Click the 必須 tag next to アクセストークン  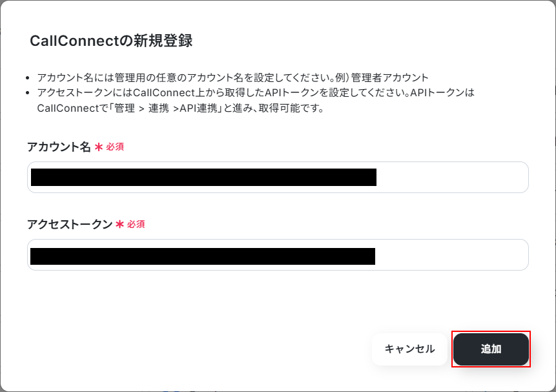tap(136, 224)
